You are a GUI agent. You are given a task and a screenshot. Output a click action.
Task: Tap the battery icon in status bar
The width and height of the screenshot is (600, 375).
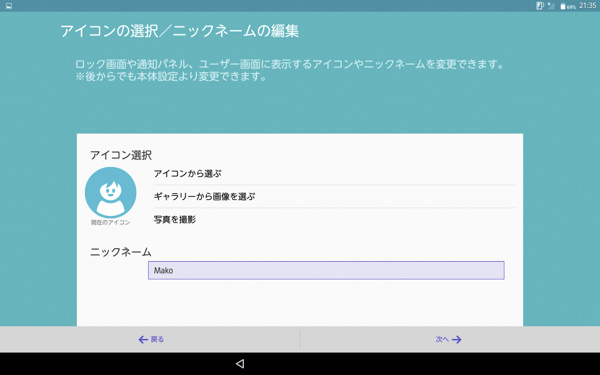tap(562, 6)
